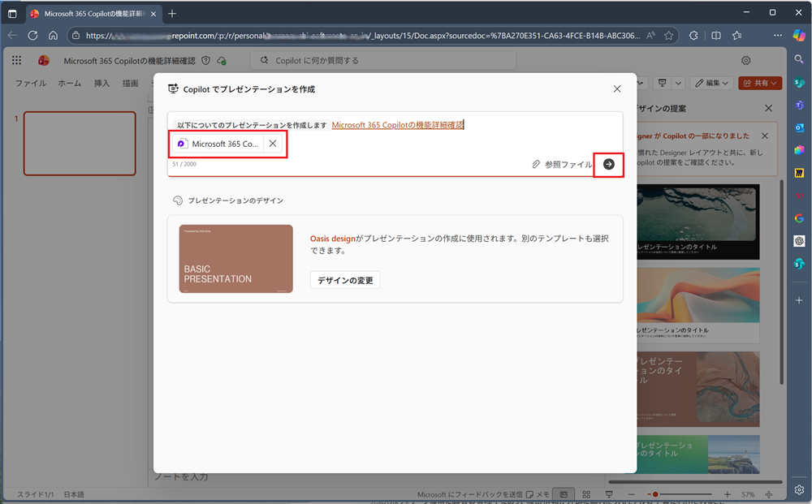Switch to the 描画 ribbon tab
Screen dimensions: 812x504
click(x=130, y=83)
